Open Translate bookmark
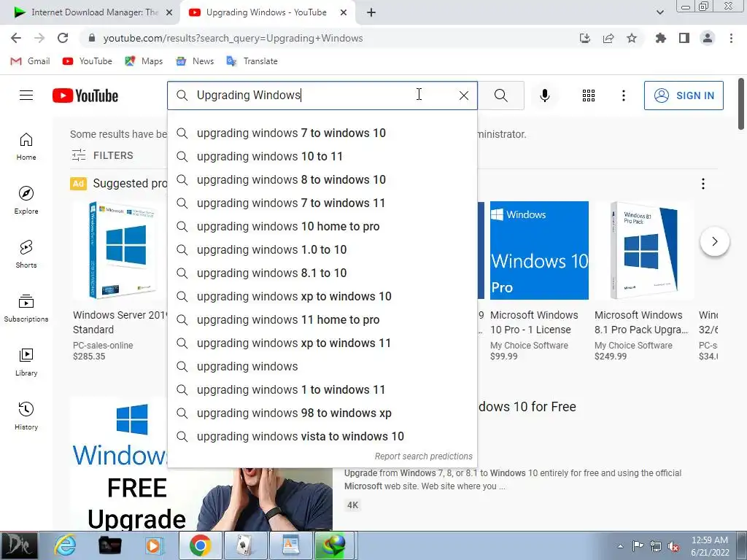This screenshot has width=747, height=560. pos(252,61)
